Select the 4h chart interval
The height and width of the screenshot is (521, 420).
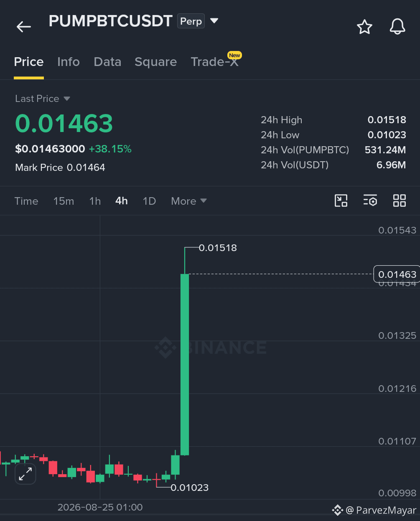(x=122, y=201)
